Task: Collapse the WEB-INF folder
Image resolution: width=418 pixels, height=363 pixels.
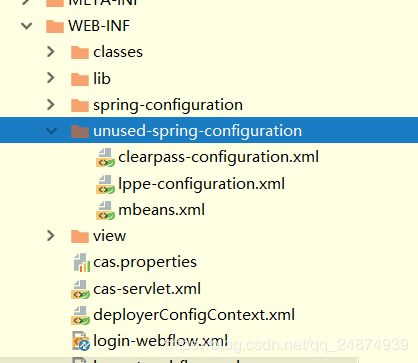Action: pos(27,26)
